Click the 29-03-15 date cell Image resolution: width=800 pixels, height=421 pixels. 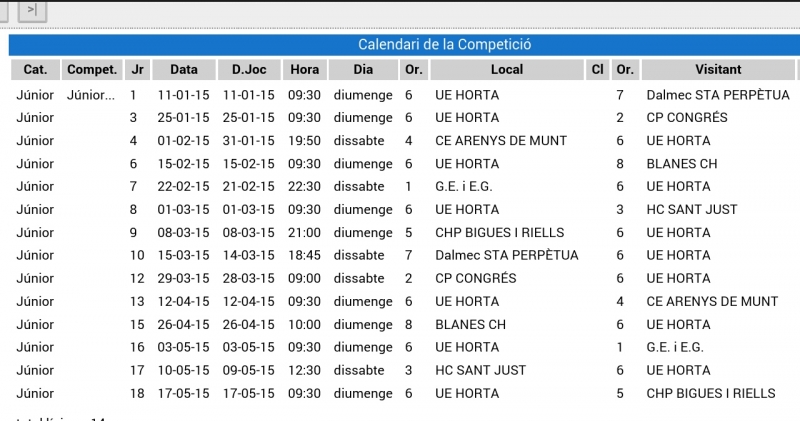[x=184, y=279]
